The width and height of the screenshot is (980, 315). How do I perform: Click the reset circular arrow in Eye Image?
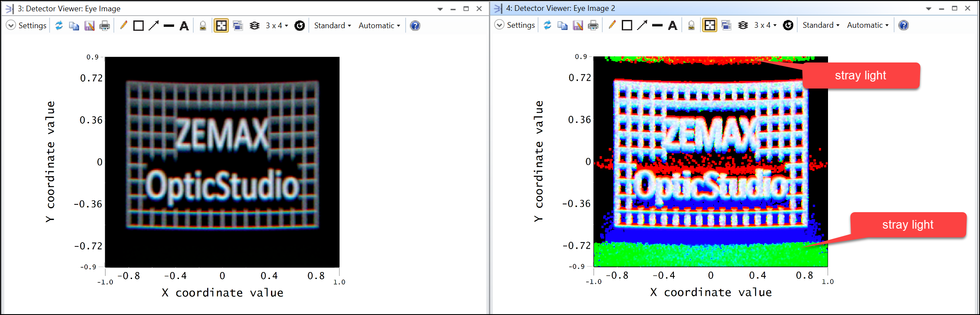(300, 26)
